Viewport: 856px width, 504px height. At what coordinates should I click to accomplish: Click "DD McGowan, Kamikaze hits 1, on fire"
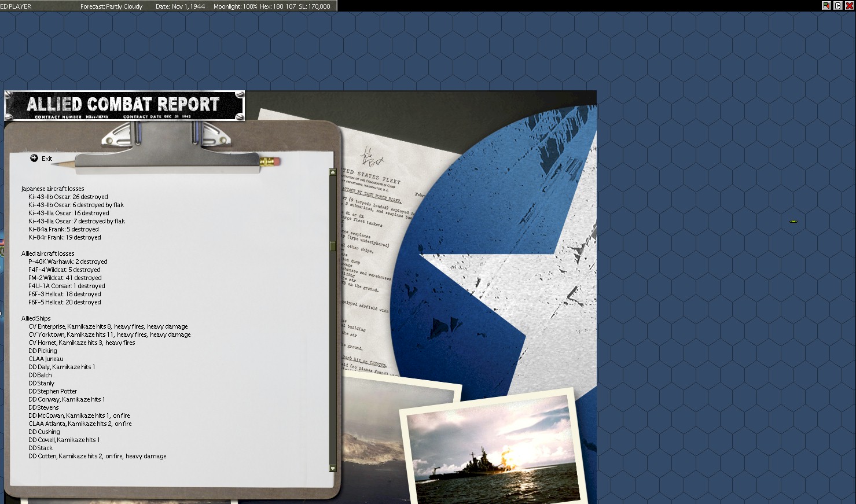(x=79, y=415)
